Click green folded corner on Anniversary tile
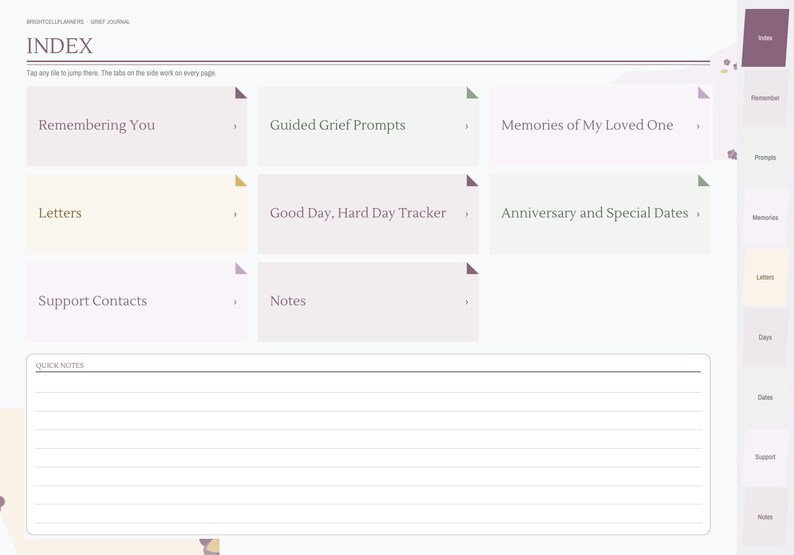Screen dimensions: 794x555 pos(703,180)
